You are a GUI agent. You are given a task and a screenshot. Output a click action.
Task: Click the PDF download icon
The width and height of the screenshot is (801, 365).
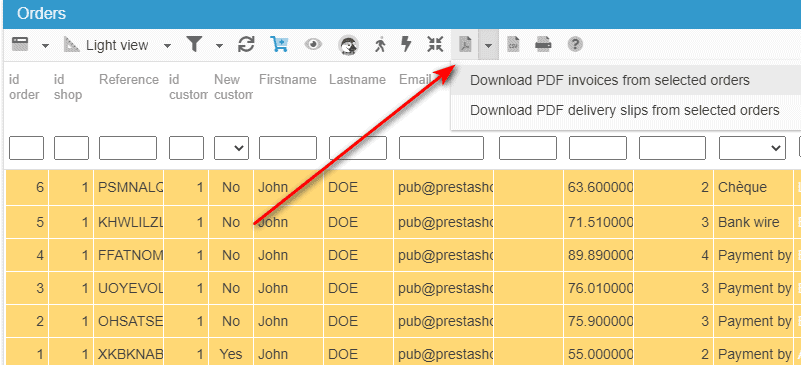(x=465, y=45)
